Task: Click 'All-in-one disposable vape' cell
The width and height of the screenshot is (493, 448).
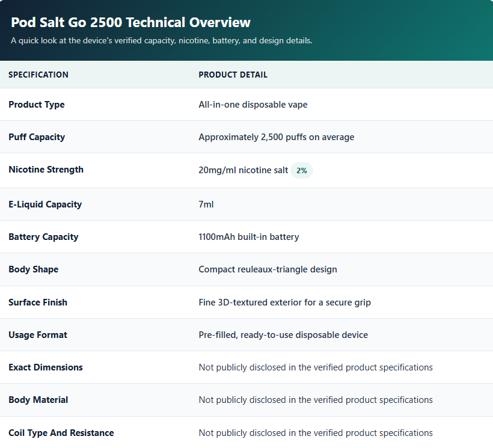Action: pos(253,105)
